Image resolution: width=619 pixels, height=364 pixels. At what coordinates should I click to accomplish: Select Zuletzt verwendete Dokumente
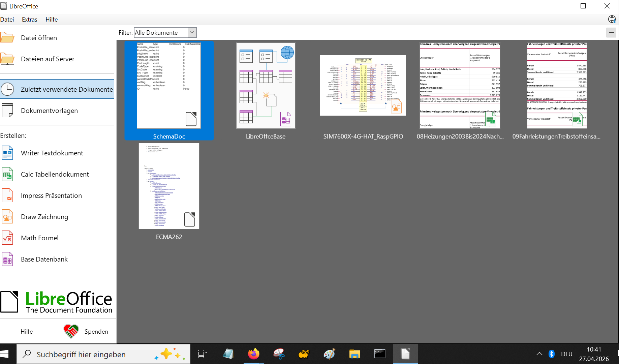point(57,89)
